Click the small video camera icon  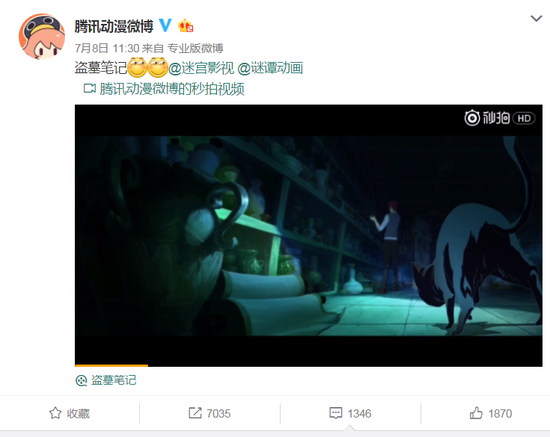[x=89, y=88]
